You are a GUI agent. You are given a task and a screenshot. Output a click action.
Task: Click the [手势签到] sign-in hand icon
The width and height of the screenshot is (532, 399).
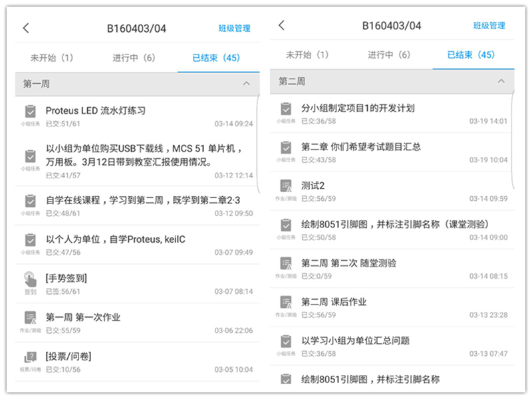click(x=30, y=279)
